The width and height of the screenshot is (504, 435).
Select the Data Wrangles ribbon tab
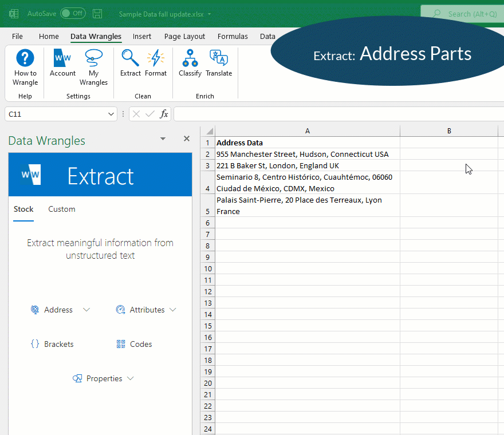[x=96, y=36]
